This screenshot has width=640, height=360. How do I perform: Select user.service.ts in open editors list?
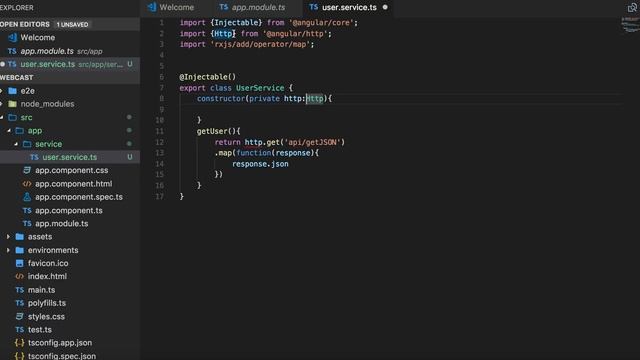(x=70, y=64)
